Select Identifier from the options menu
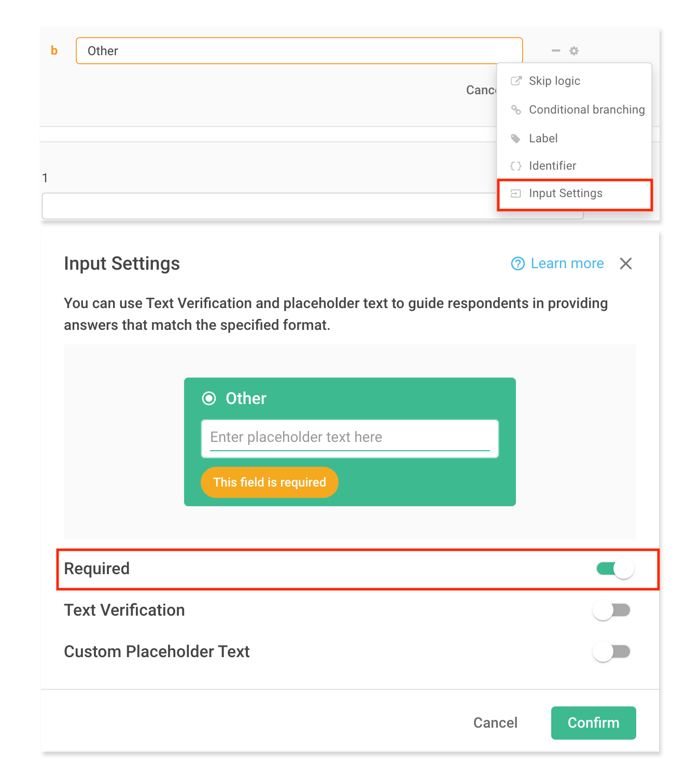Image resolution: width=700 pixels, height=778 pixels. 552,166
